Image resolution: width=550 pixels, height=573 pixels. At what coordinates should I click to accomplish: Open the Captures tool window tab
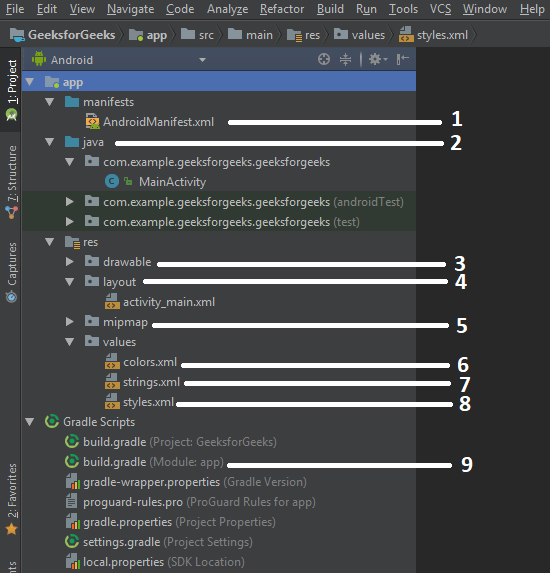point(11,272)
